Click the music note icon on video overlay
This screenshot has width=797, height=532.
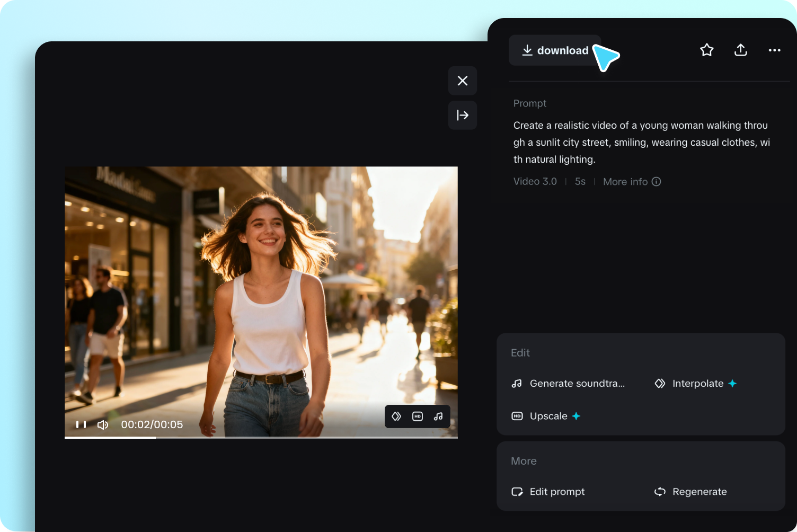pyautogui.click(x=438, y=416)
